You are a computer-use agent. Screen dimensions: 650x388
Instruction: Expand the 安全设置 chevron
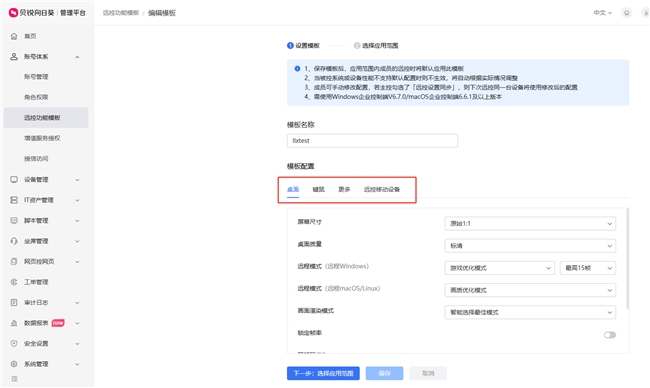pyautogui.click(x=77, y=344)
